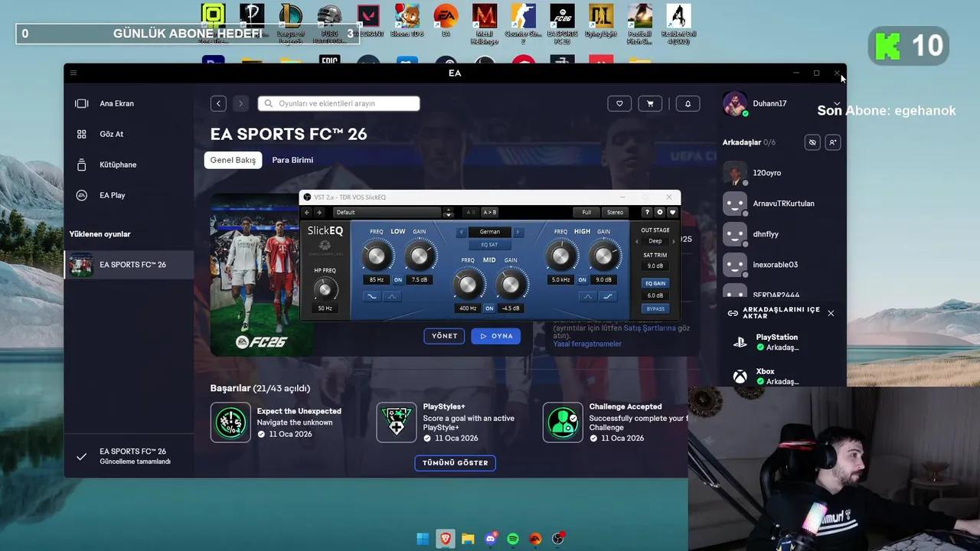Toggle the hide-offline friends eye icon
The image size is (980, 551).
(812, 142)
